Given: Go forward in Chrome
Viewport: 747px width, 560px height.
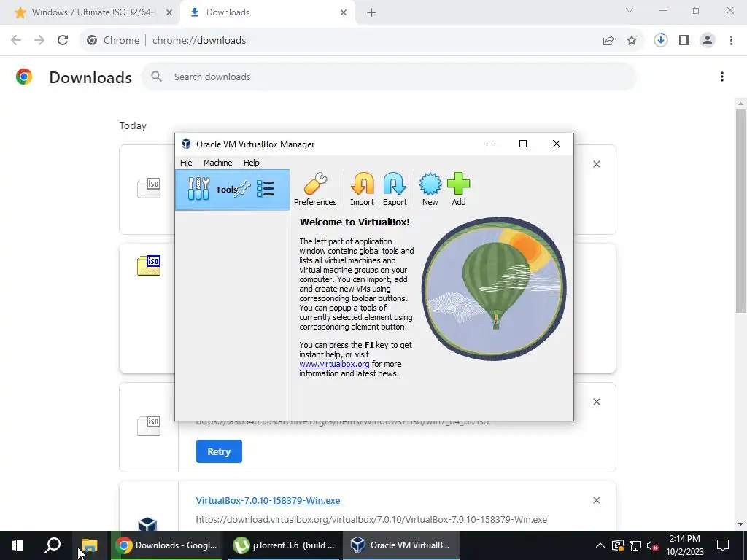Looking at the screenshot, I should (39, 41).
